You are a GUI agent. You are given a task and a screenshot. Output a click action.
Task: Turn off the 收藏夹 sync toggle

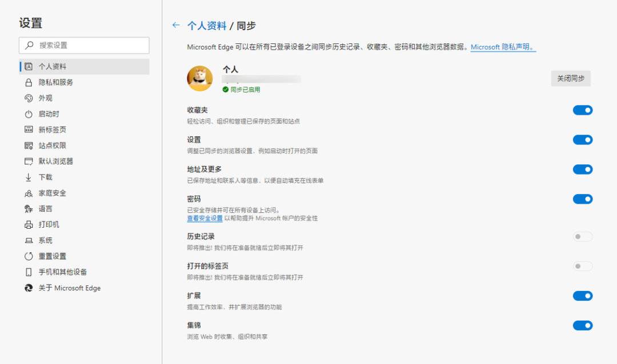(x=583, y=110)
